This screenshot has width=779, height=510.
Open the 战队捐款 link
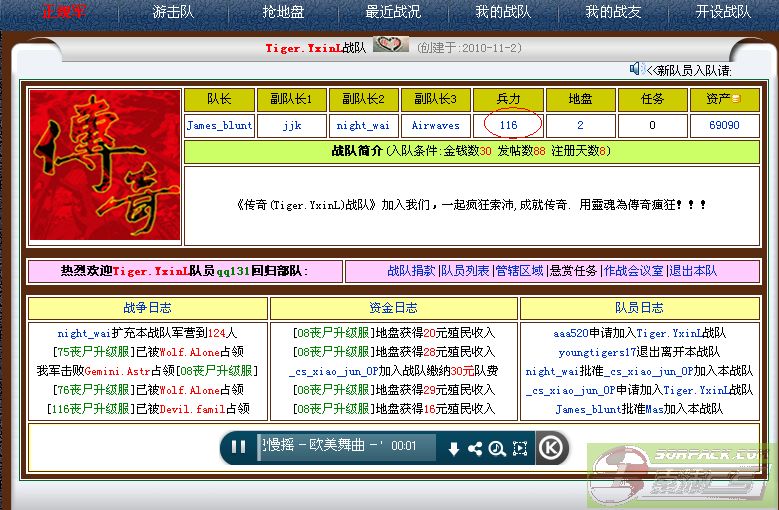click(411, 271)
